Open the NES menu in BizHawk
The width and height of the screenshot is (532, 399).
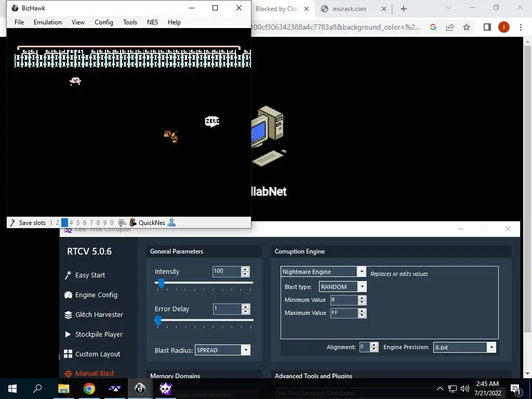coord(152,22)
